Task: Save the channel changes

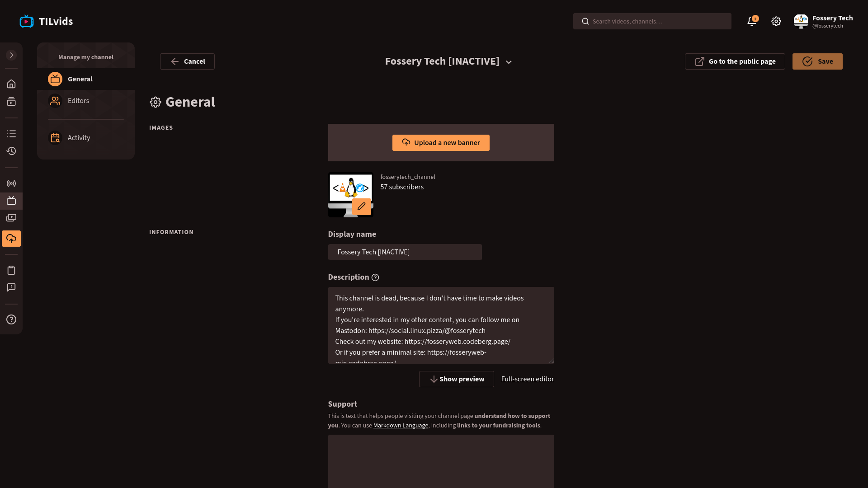Action: 817,61
